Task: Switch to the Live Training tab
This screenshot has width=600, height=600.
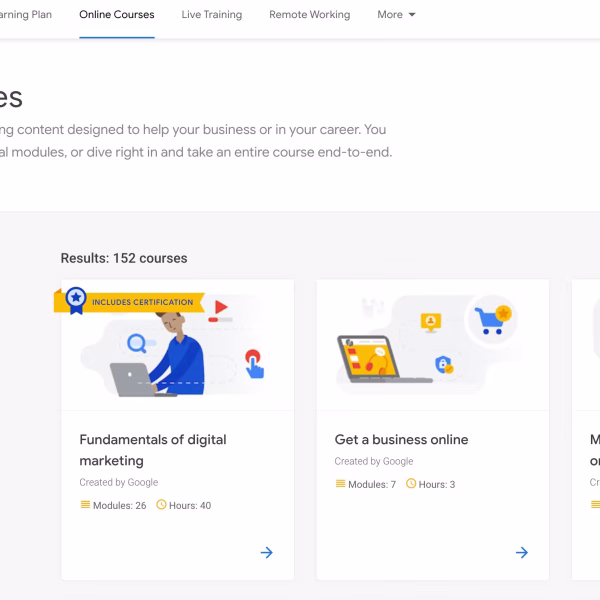Action: click(x=212, y=15)
